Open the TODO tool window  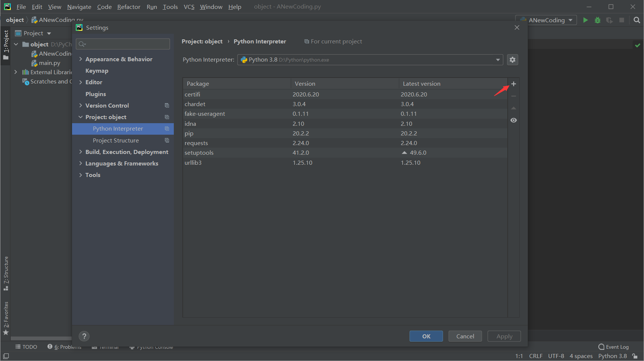[26, 347]
